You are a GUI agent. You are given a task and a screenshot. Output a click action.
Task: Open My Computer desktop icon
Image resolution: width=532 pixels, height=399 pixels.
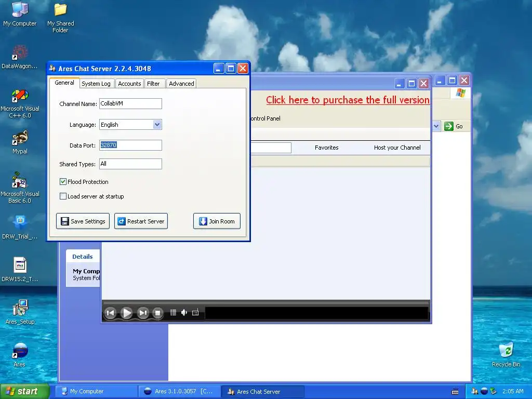tap(20, 14)
